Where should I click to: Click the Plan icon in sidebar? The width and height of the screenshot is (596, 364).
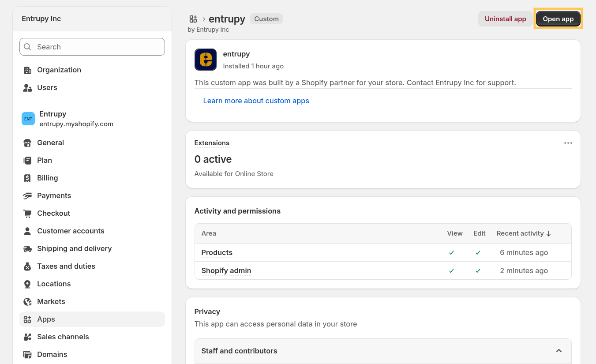tap(27, 161)
